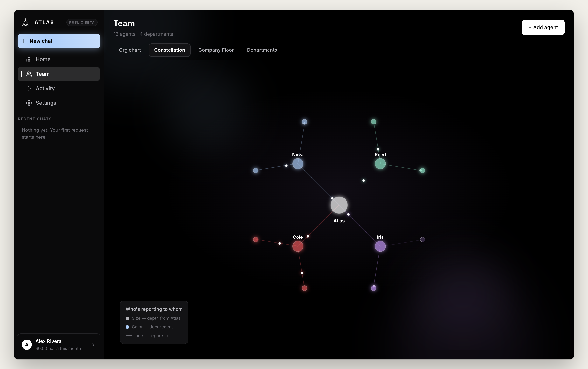Open Settings in the sidebar
Viewport: 588px width, 369px height.
(x=59, y=103)
